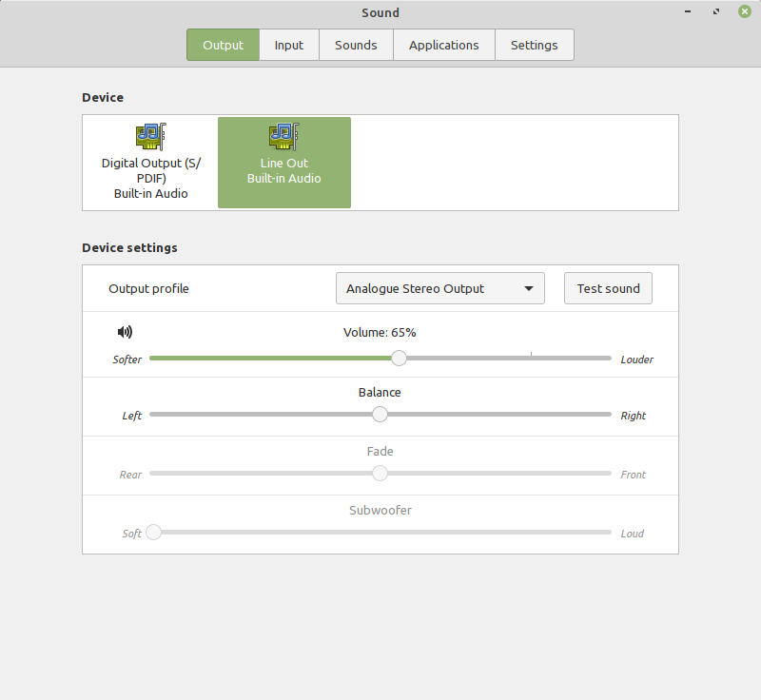Click the Balance label
The height and width of the screenshot is (700, 761).
(x=380, y=393)
